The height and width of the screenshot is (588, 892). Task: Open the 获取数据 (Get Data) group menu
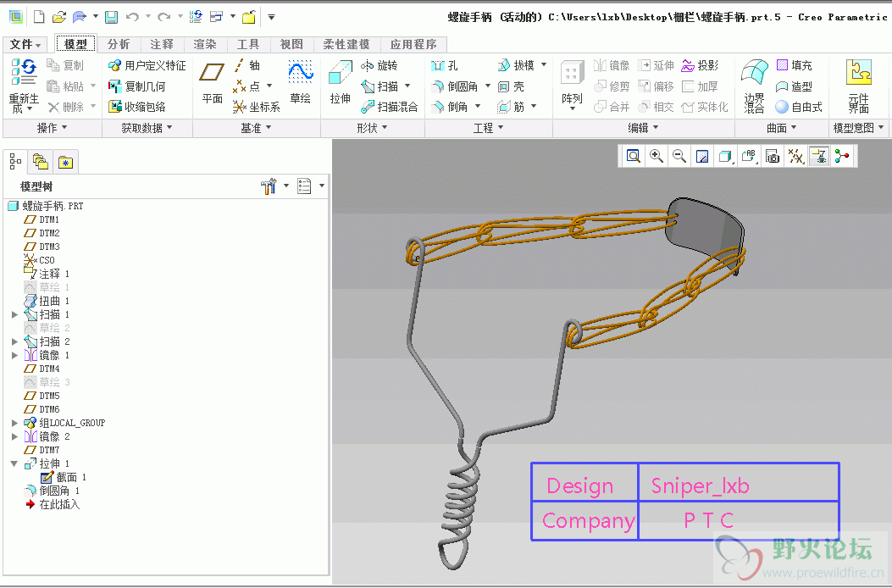coord(147,128)
